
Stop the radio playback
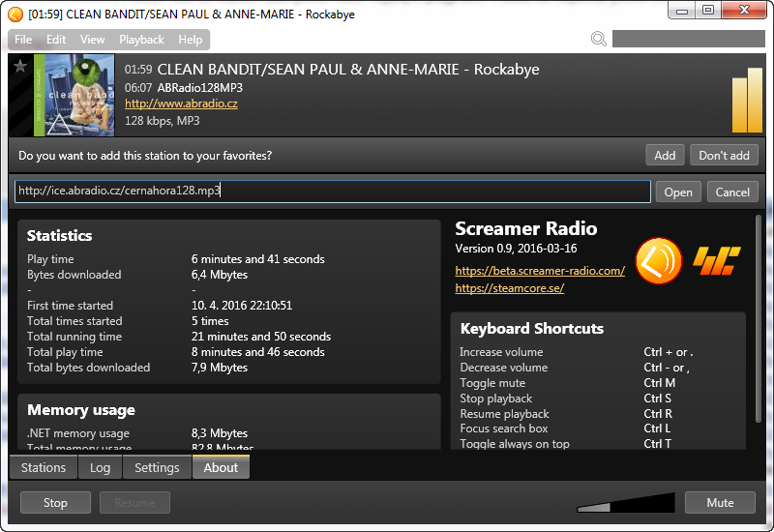55,503
